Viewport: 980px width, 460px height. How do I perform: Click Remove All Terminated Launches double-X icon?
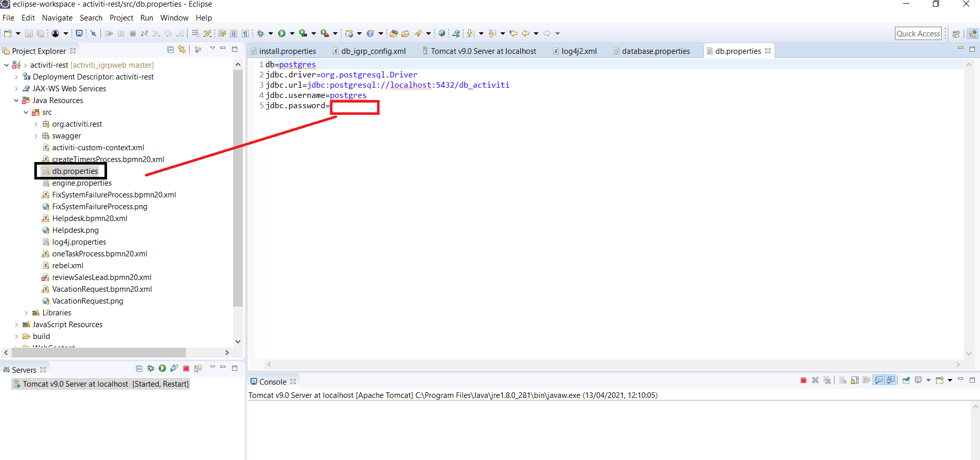[827, 381]
